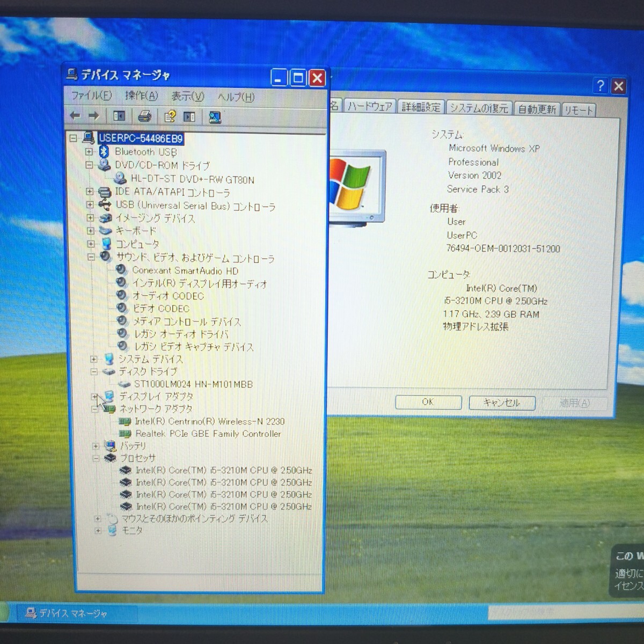Expand the バッテリ node
The image size is (644, 644).
96,446
